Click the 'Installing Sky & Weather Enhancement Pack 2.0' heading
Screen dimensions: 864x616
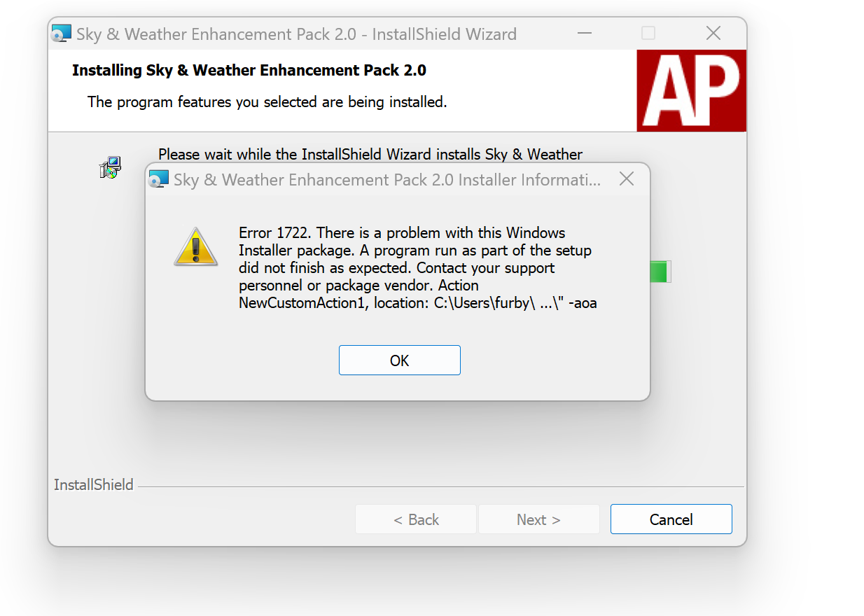tap(249, 70)
